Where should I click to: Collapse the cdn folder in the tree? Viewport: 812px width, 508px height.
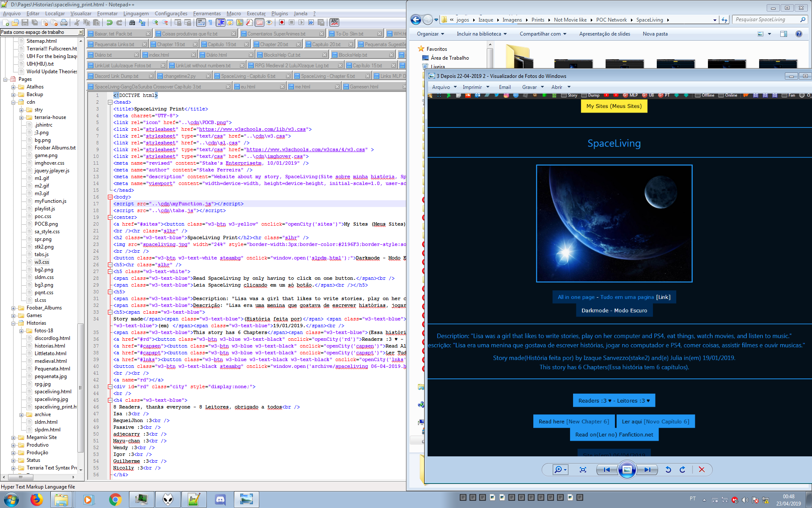(x=14, y=102)
